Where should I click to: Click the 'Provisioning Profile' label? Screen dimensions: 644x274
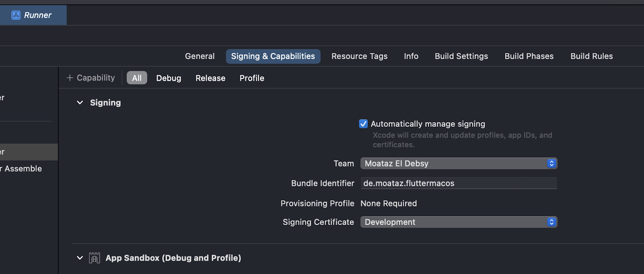pos(317,204)
